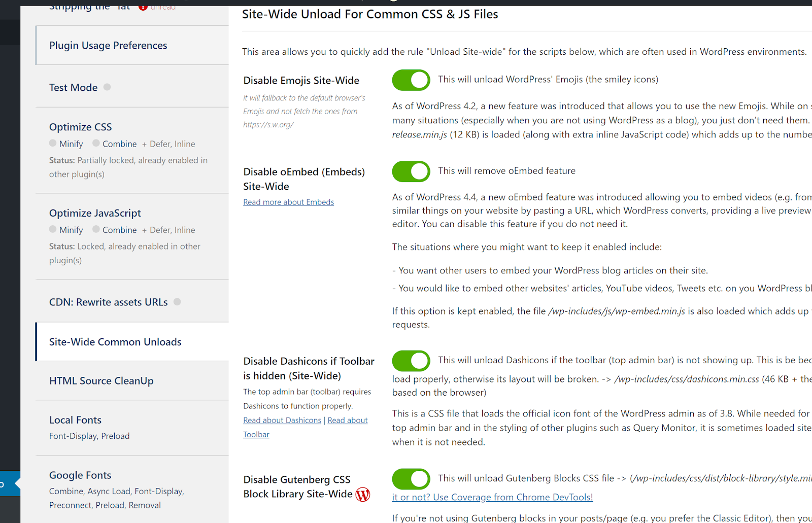Click Minify status dot under Optimize CSS
This screenshot has height=523, width=812.
[53, 143]
